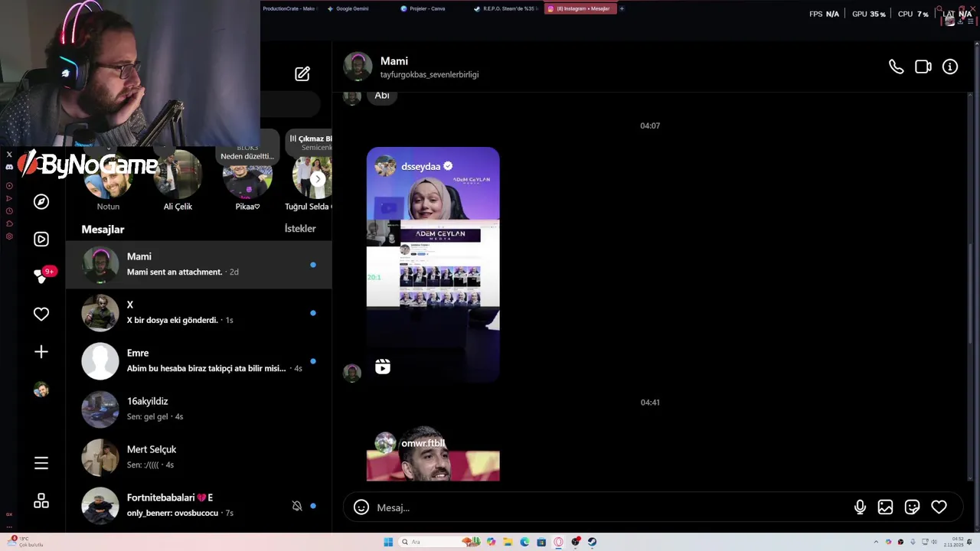Toggle muted bell on Fortnitebabalari chat
Screen dimensions: 980x551
coord(297,506)
